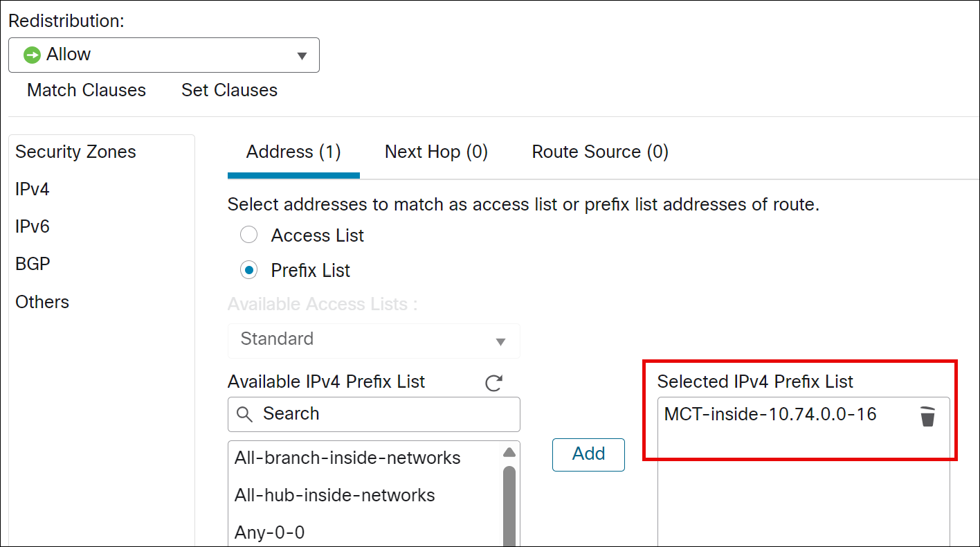980x547 pixels.
Task: Expand the Standard access lists dropdown
Action: coord(500,341)
